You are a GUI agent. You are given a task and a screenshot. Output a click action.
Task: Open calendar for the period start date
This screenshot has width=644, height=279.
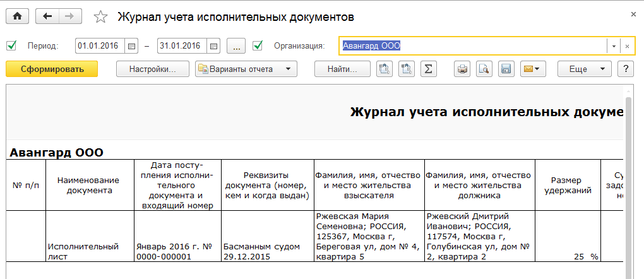pos(131,46)
